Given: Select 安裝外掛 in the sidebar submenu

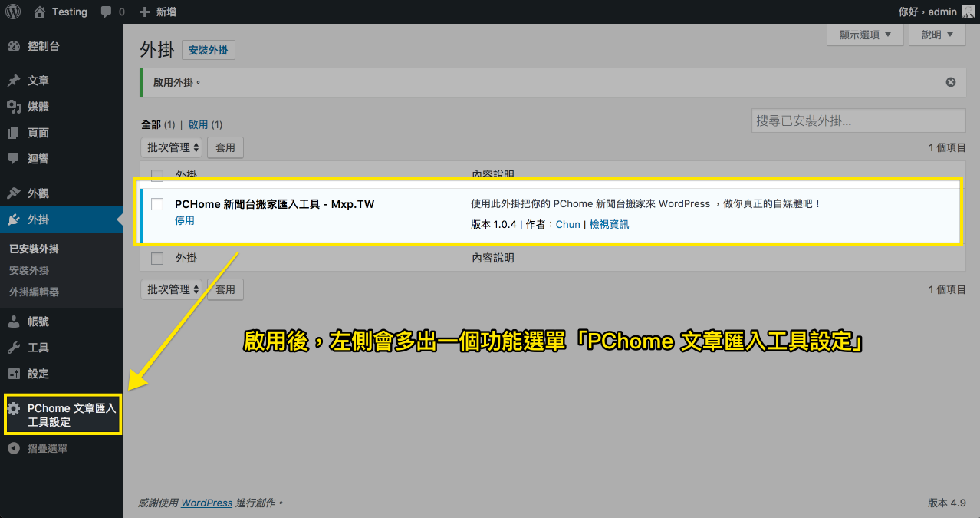Looking at the screenshot, I should click(29, 270).
